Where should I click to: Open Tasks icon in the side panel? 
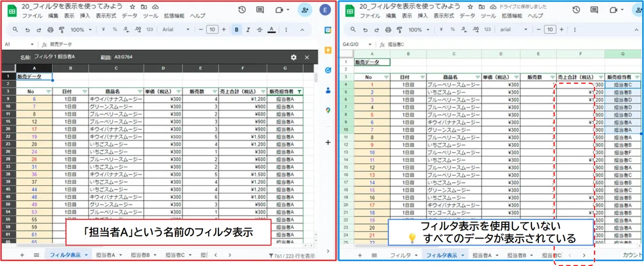328,70
